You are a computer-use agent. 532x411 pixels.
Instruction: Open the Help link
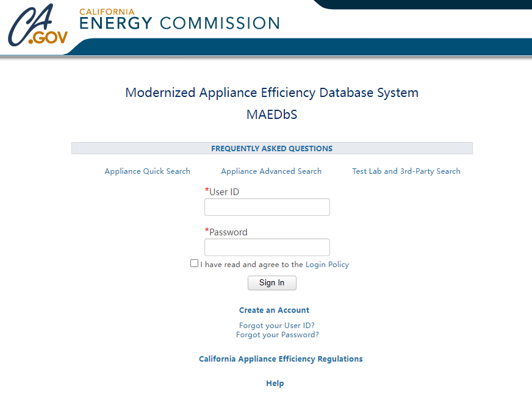point(275,384)
